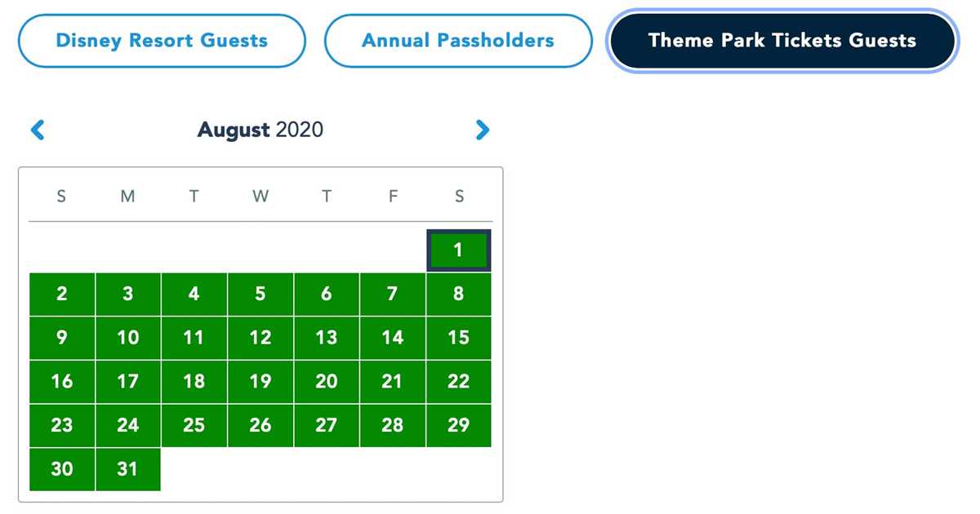The width and height of the screenshot is (980, 514).
Task: Click the date August 23
Action: (62, 425)
